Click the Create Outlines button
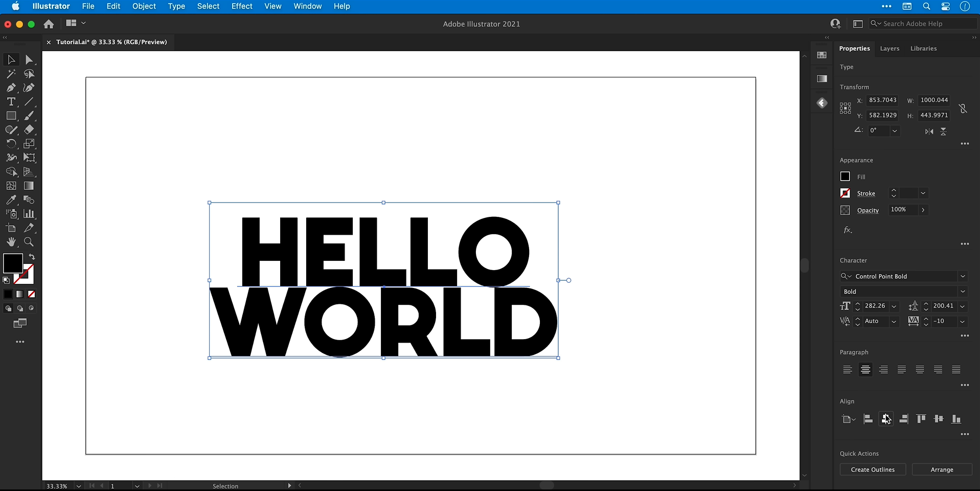This screenshot has width=980, height=491. pos(873,470)
